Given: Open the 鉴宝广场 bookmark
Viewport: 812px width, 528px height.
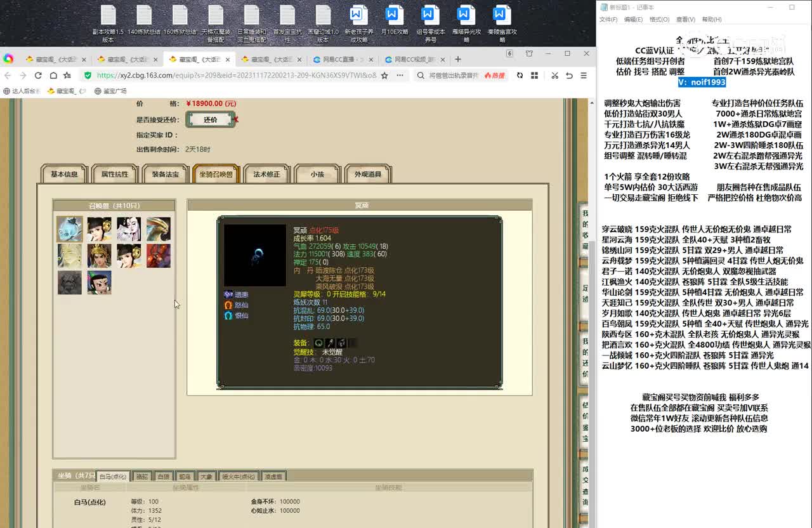Looking at the screenshot, I should coord(110,91).
